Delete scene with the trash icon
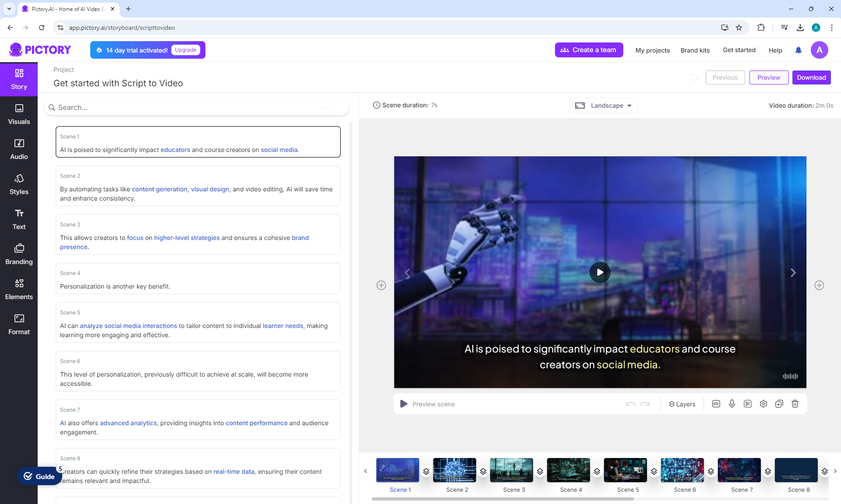Image resolution: width=841 pixels, height=504 pixels. coord(795,404)
